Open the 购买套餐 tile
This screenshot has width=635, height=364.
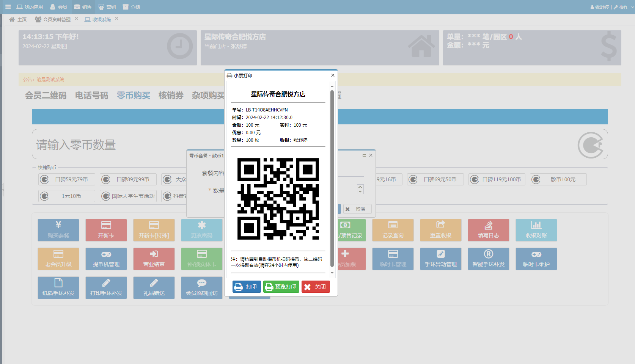click(58, 230)
